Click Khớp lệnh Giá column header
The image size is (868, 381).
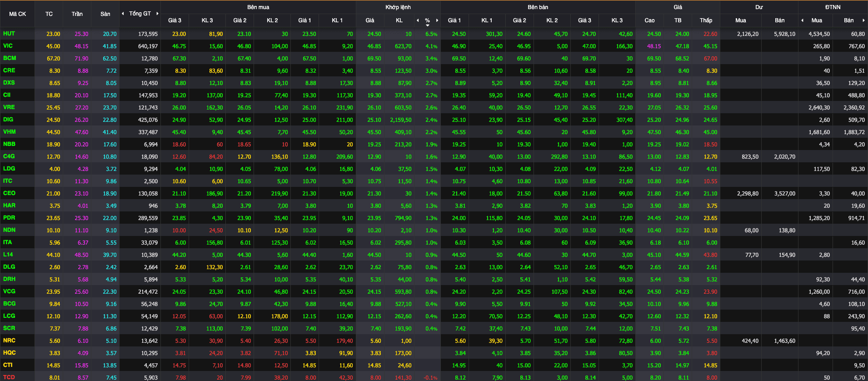pos(370,20)
